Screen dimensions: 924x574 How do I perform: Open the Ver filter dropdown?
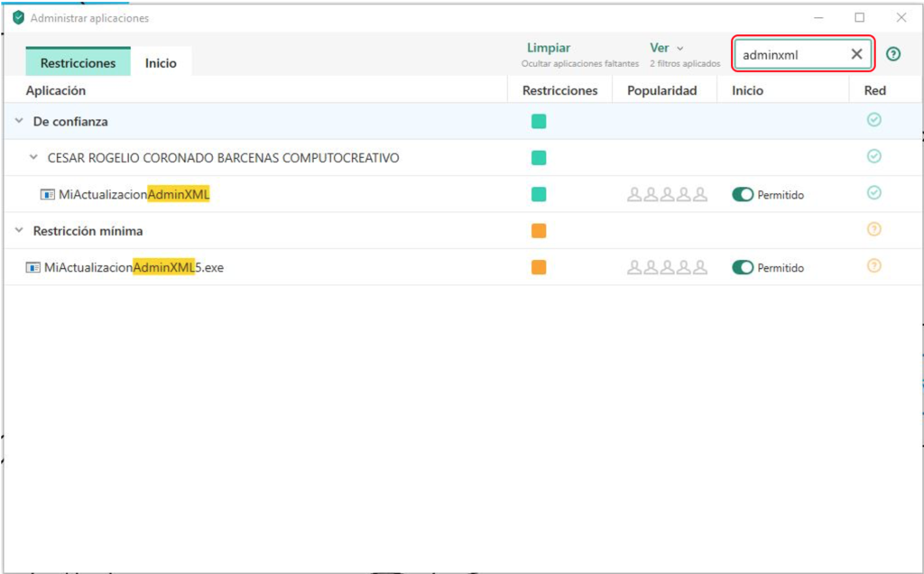point(666,47)
